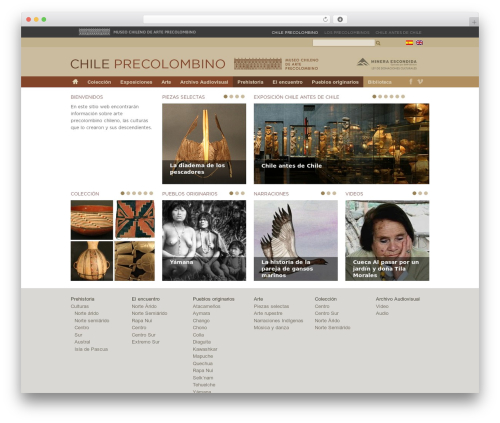This screenshot has width=500, height=423.
Task: Click footer link Piezas selectas
Action: click(271, 306)
